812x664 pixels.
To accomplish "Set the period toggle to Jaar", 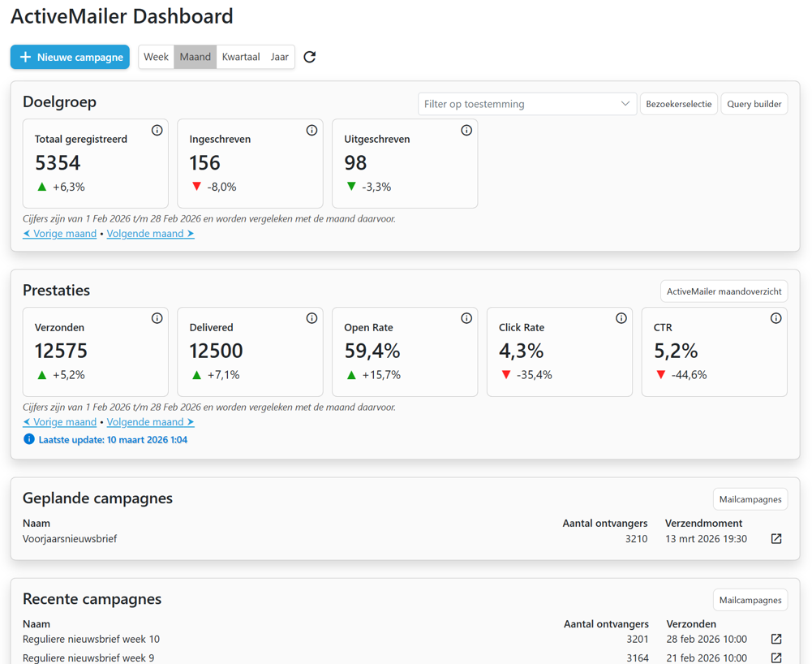I will [x=280, y=57].
